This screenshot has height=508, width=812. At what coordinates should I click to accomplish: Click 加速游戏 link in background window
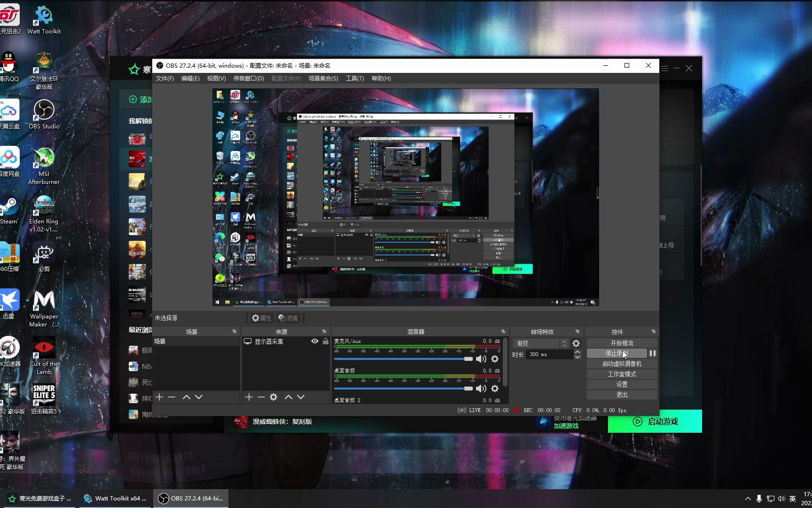(566, 426)
